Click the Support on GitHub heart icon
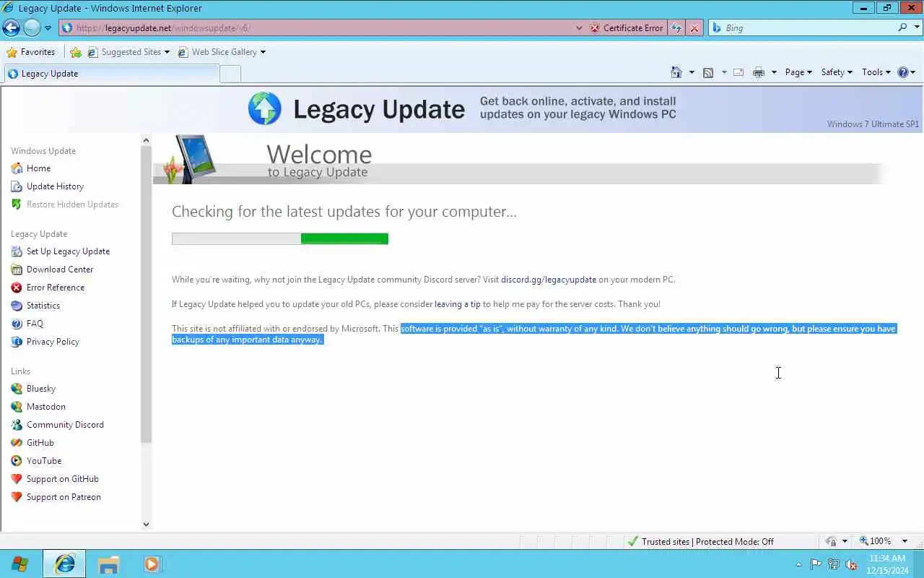 [17, 479]
